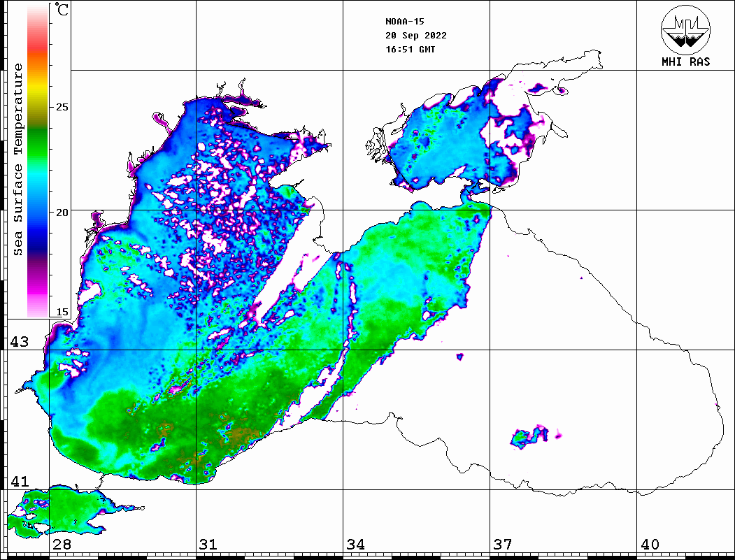Screen dimensions: 735x560
Task: Click latitude label 41
Action: pyautogui.click(x=19, y=482)
